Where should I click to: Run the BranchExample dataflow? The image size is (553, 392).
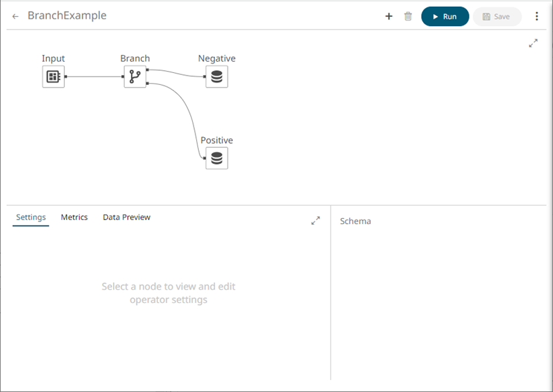click(445, 16)
